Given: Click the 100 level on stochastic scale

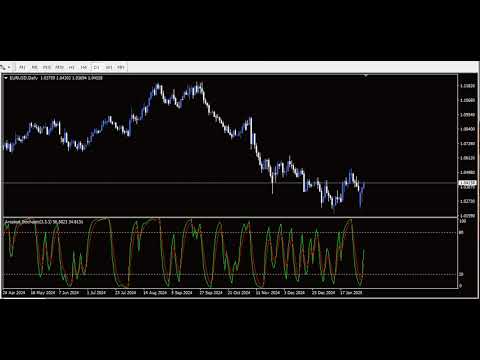Looking at the screenshot, I should tap(463, 221).
